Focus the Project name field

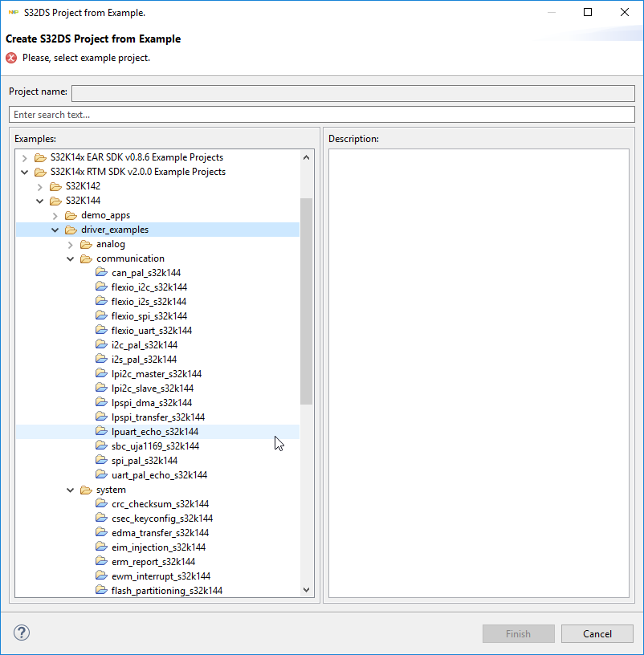[353, 93]
